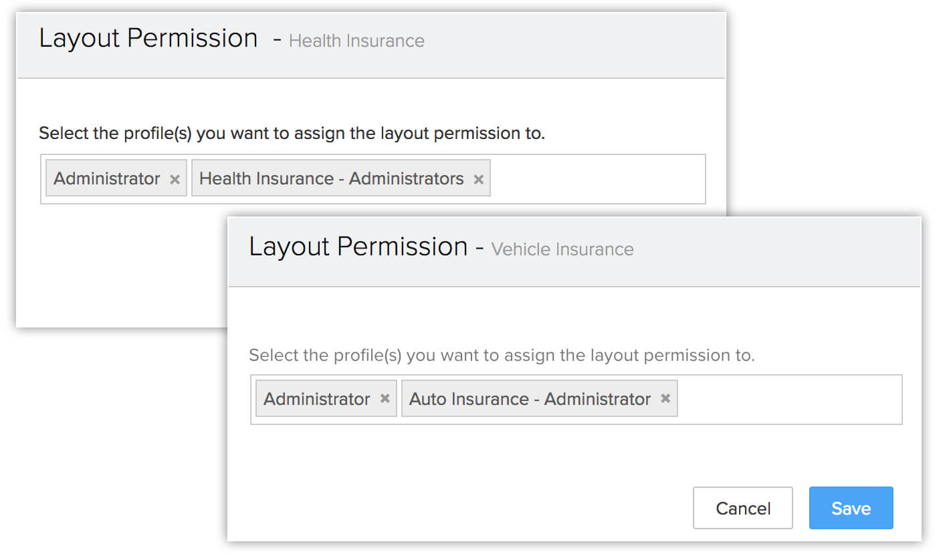Select the Administrator tag in Vehicle Insurance dialog
The image size is (947, 560).
317,399
